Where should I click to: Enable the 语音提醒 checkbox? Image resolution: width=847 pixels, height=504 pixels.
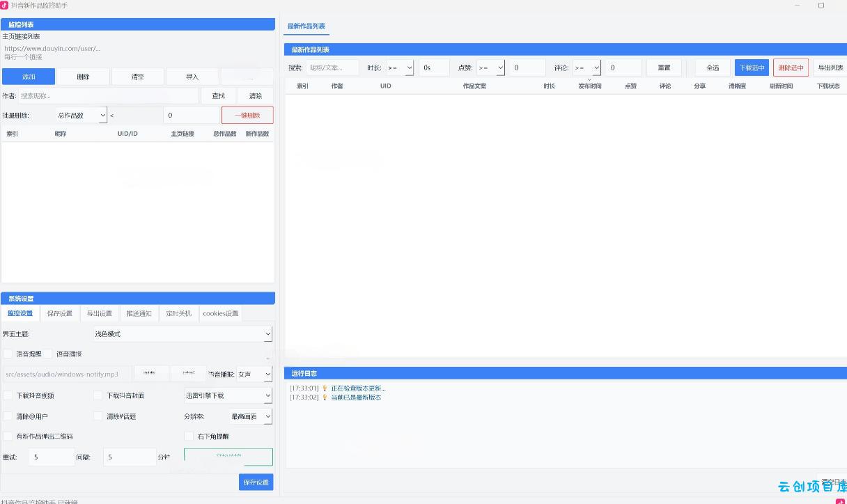pyautogui.click(x=8, y=354)
